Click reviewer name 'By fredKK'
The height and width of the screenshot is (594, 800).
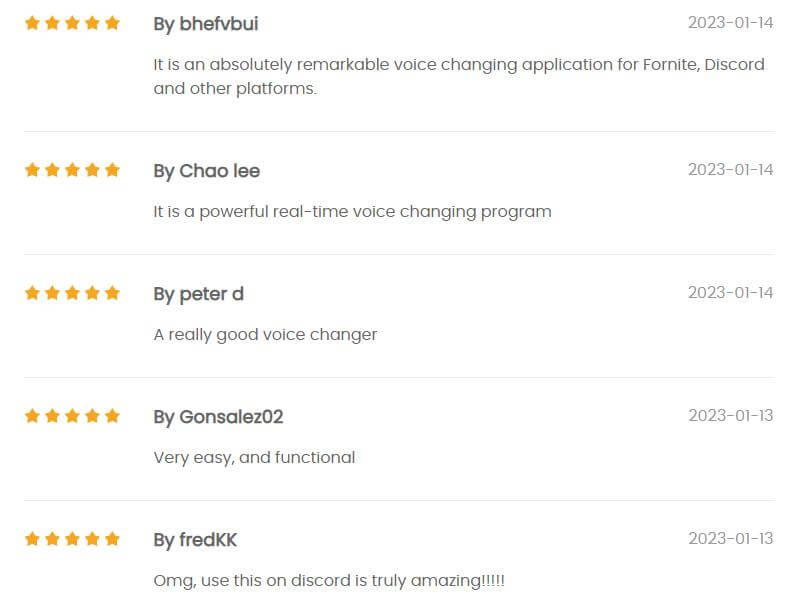coord(195,540)
